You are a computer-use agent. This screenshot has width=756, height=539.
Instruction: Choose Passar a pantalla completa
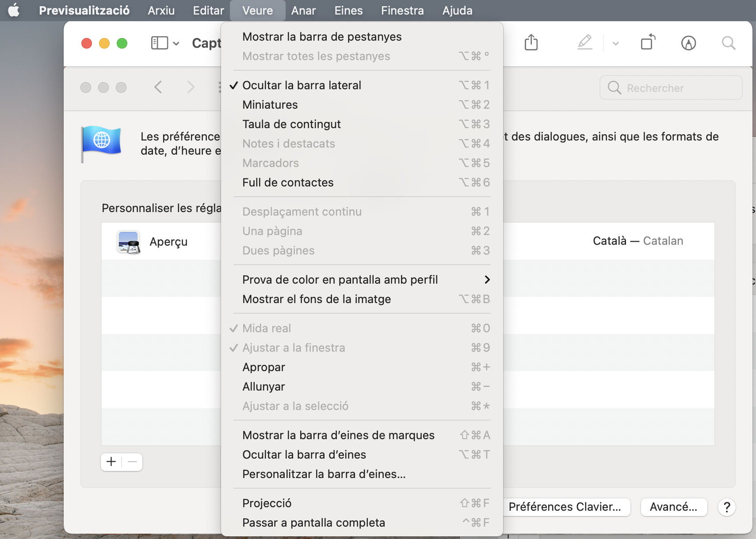(x=313, y=523)
